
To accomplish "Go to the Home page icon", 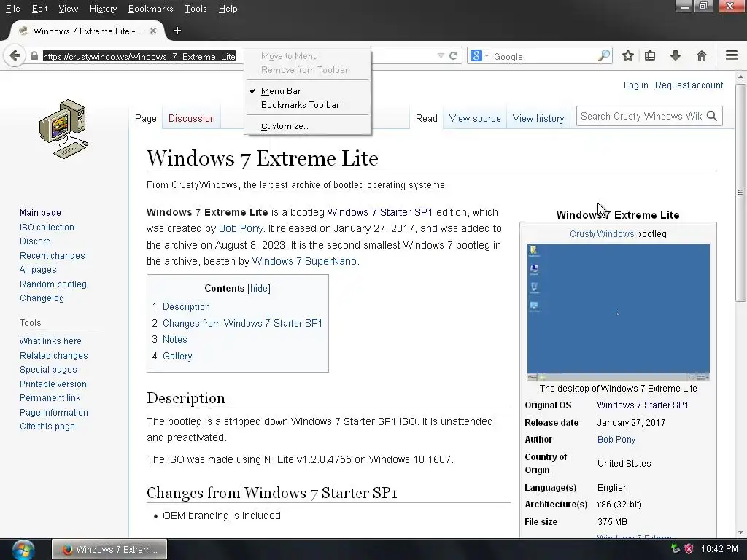I will (701, 56).
